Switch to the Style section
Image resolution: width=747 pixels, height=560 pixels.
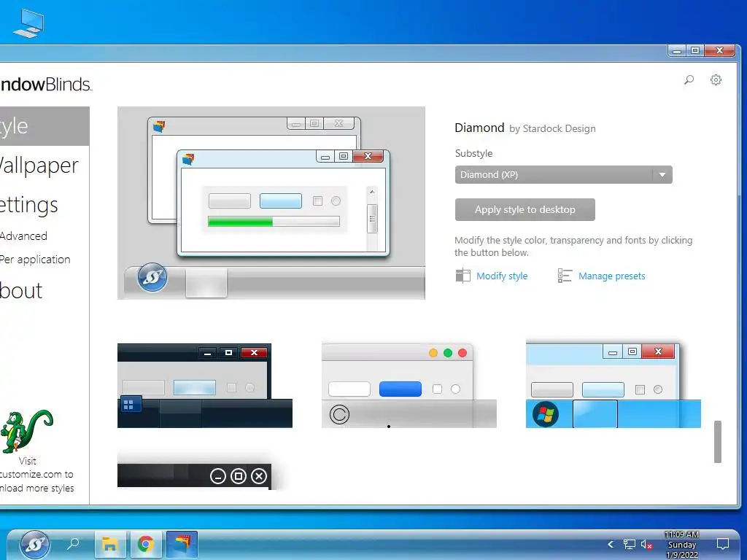click(44, 126)
